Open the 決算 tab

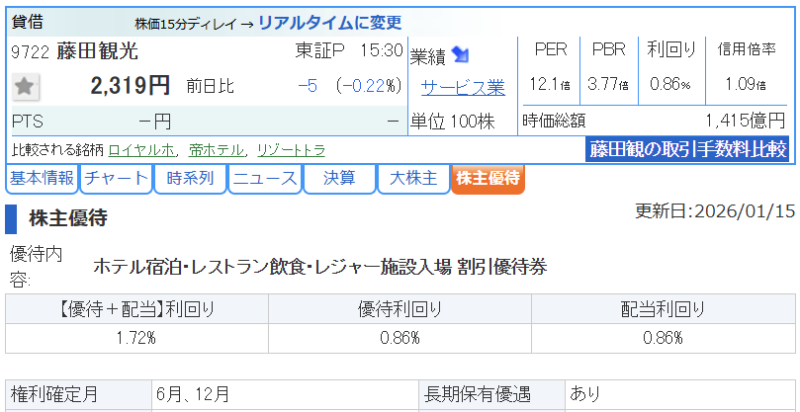point(338,179)
